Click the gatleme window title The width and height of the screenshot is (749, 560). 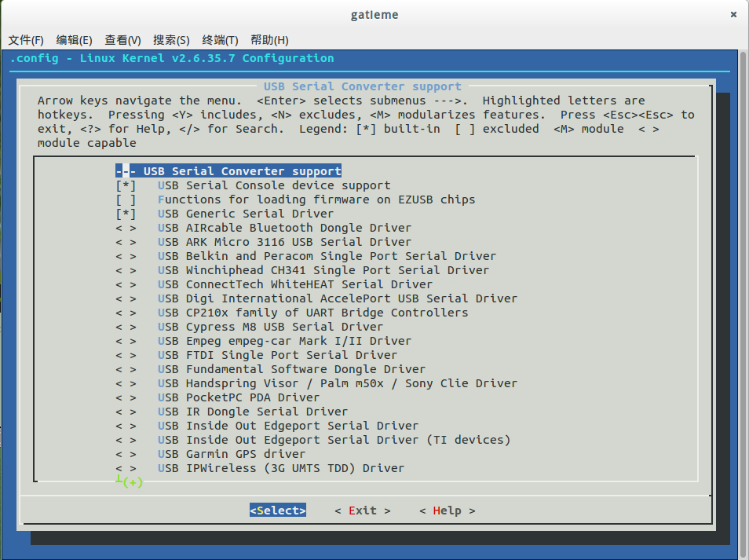(374, 15)
